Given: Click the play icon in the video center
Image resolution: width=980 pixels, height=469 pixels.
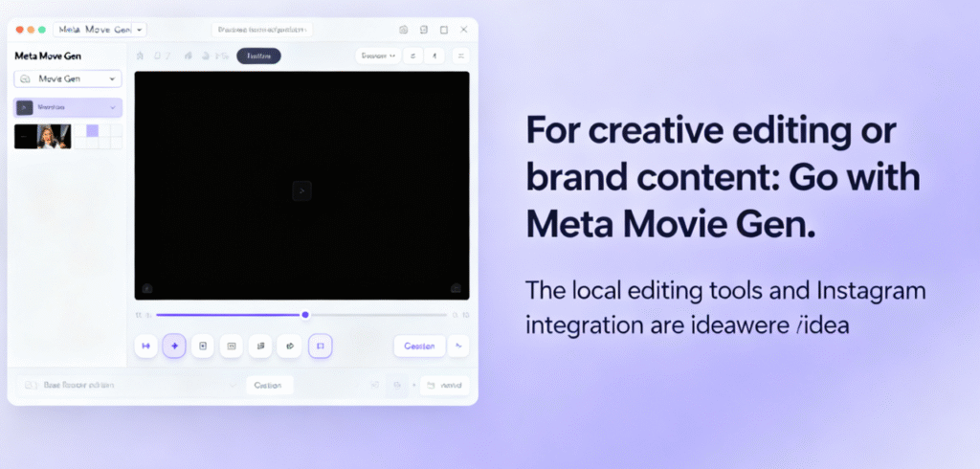Looking at the screenshot, I should tap(301, 191).
